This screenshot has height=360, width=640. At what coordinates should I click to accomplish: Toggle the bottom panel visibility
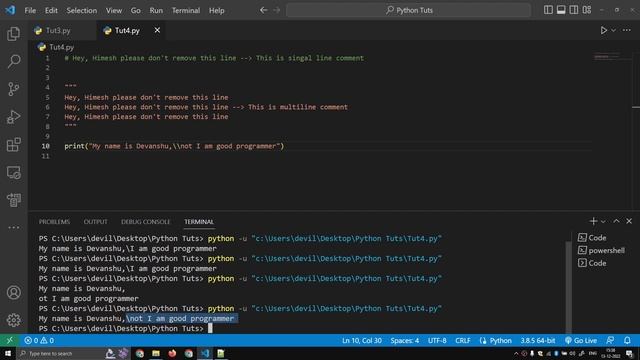pyautogui.click(x=561, y=10)
